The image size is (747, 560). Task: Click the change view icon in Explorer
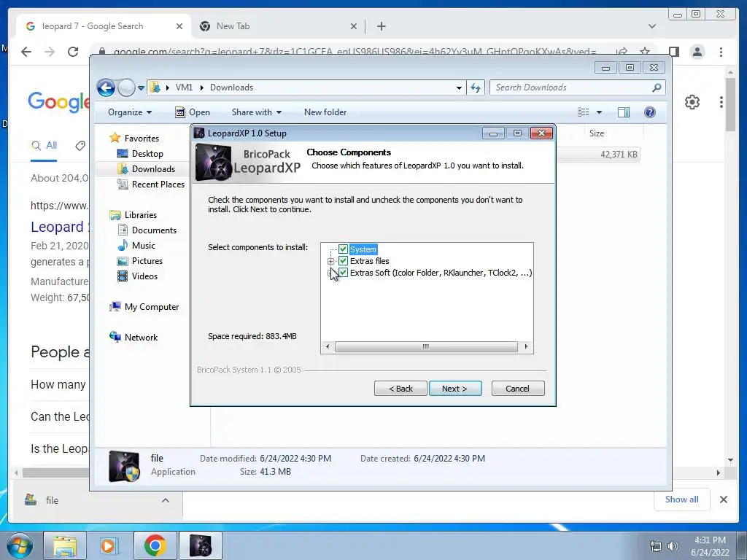pos(584,112)
